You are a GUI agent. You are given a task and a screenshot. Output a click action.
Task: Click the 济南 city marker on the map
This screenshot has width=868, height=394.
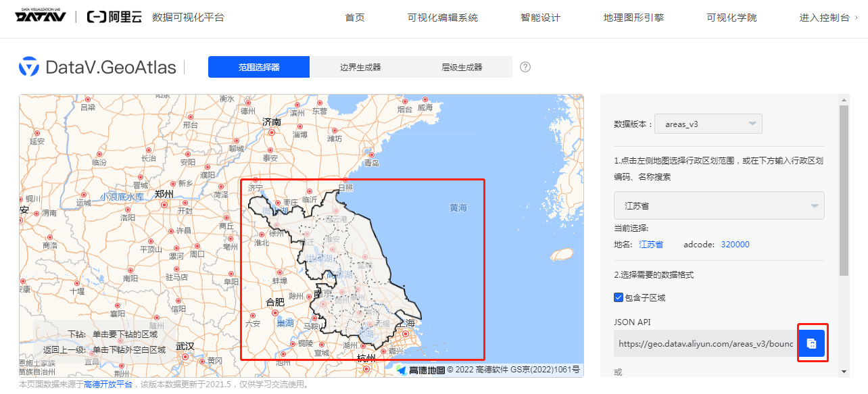tap(272, 132)
